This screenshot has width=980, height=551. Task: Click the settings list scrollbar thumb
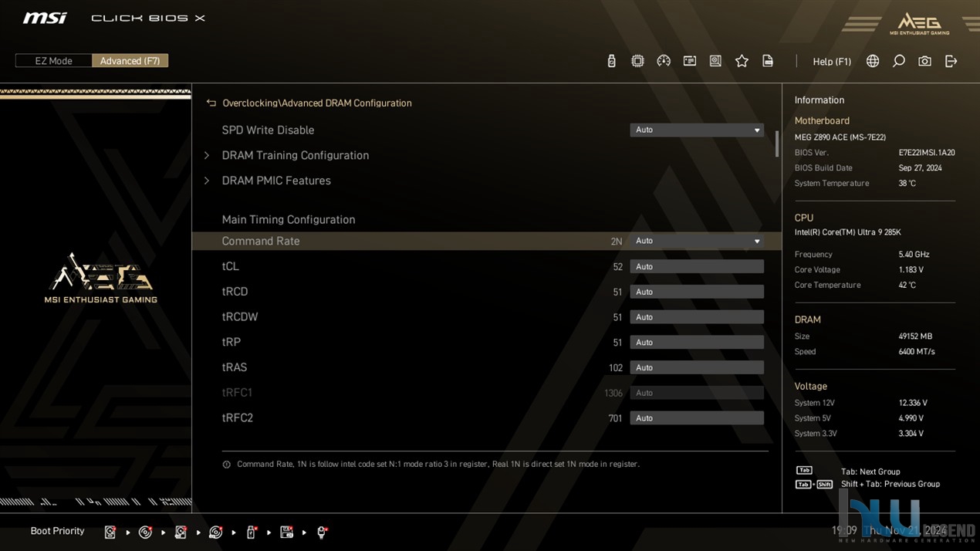[777, 144]
